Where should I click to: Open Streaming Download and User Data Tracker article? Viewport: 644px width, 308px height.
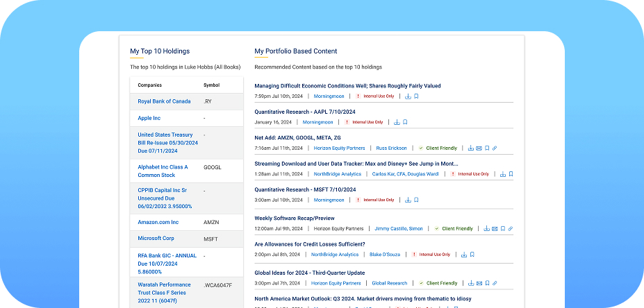pyautogui.click(x=356, y=164)
